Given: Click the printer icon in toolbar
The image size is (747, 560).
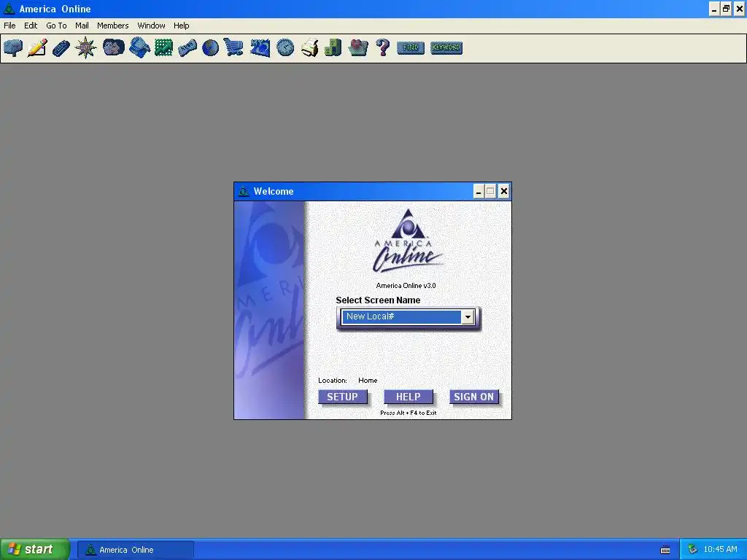Looking at the screenshot, I should pyautogui.click(x=309, y=47).
